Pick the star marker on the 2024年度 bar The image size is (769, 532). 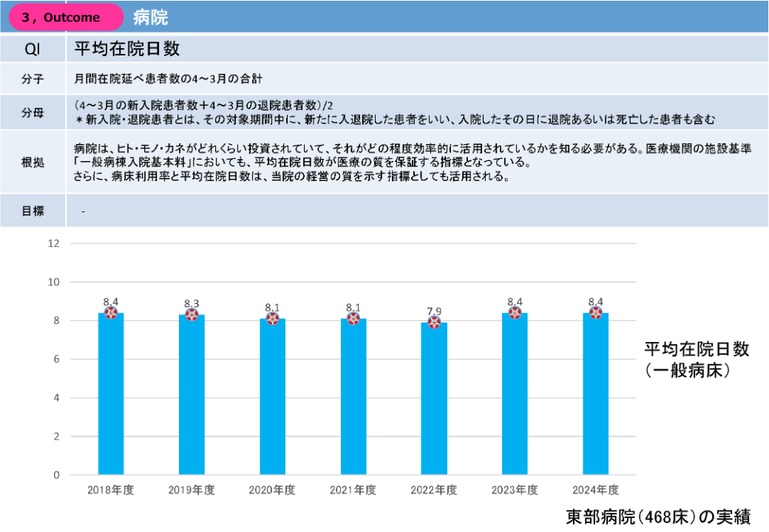[595, 313]
